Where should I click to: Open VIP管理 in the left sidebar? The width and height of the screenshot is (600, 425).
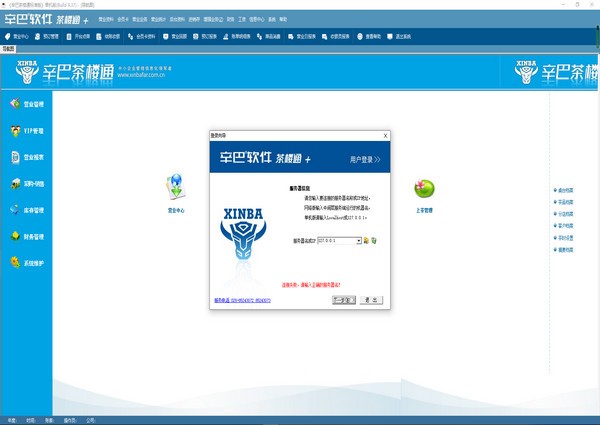(27, 130)
